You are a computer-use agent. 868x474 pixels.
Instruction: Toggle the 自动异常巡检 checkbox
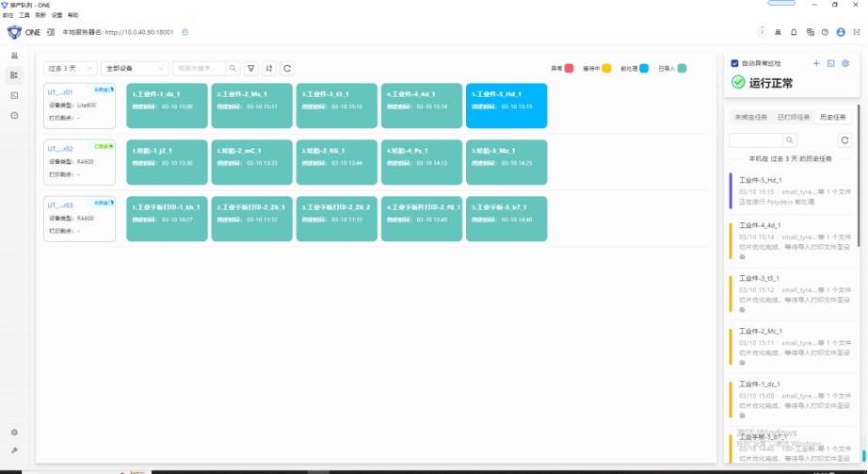click(x=735, y=63)
